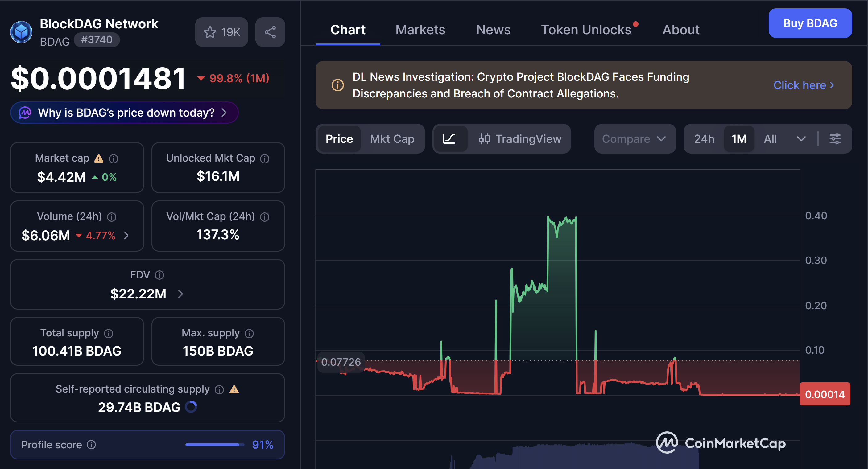Open the Token Unlocks tab
The width and height of the screenshot is (868, 469).
pos(586,30)
